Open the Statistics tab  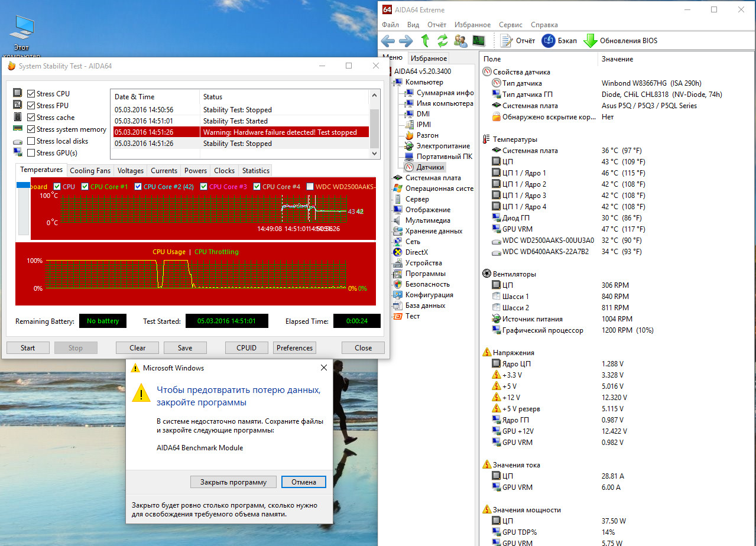tap(255, 171)
